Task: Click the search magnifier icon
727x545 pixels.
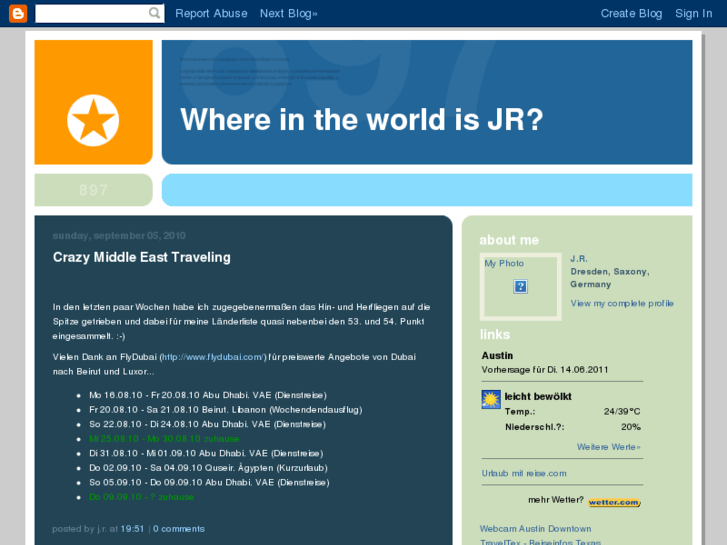Action: (154, 13)
